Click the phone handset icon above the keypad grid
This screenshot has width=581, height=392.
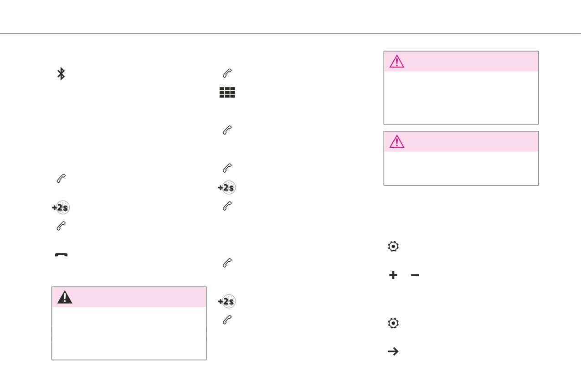[227, 73]
